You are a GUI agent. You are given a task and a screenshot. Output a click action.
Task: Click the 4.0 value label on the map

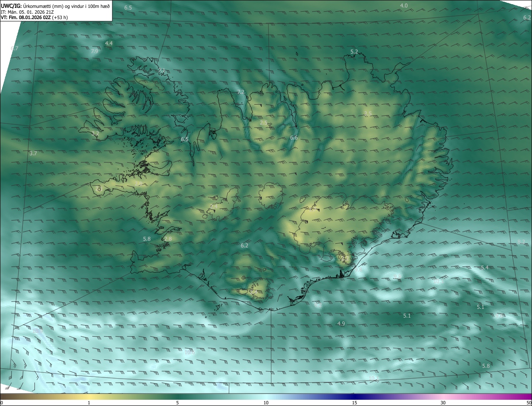click(x=404, y=5)
